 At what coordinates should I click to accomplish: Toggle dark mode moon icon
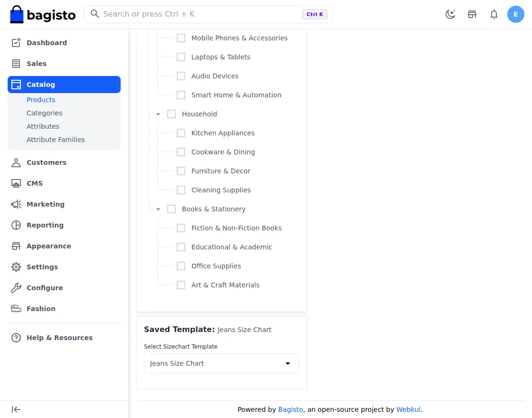pyautogui.click(x=450, y=14)
